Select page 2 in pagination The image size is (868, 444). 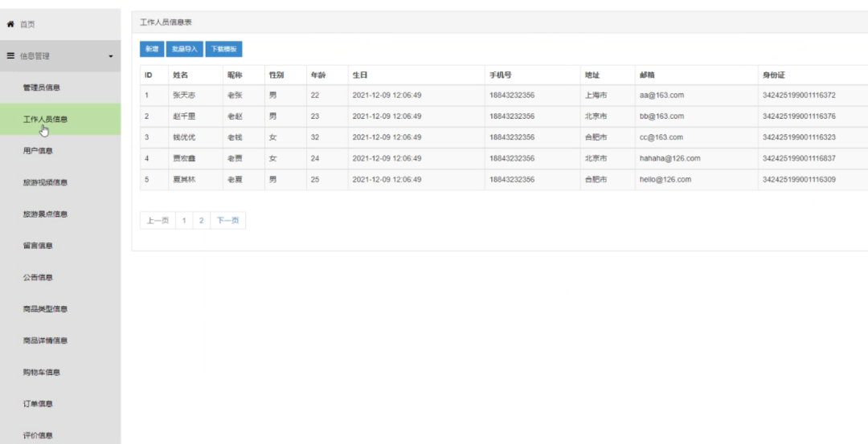[202, 220]
